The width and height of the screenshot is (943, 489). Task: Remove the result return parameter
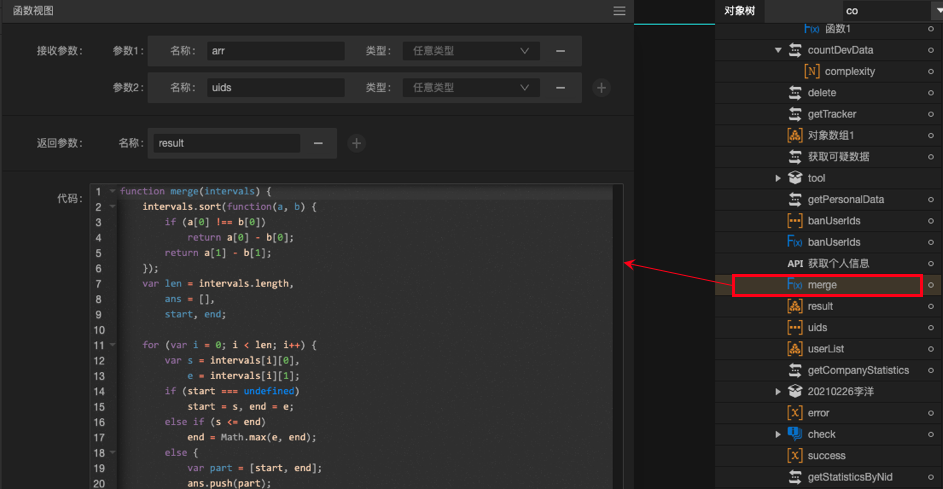(x=318, y=143)
